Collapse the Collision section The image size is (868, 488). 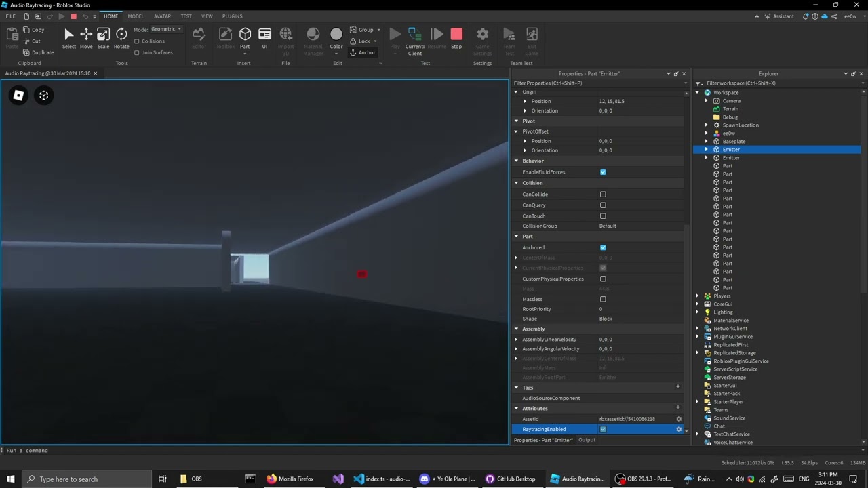coord(516,183)
